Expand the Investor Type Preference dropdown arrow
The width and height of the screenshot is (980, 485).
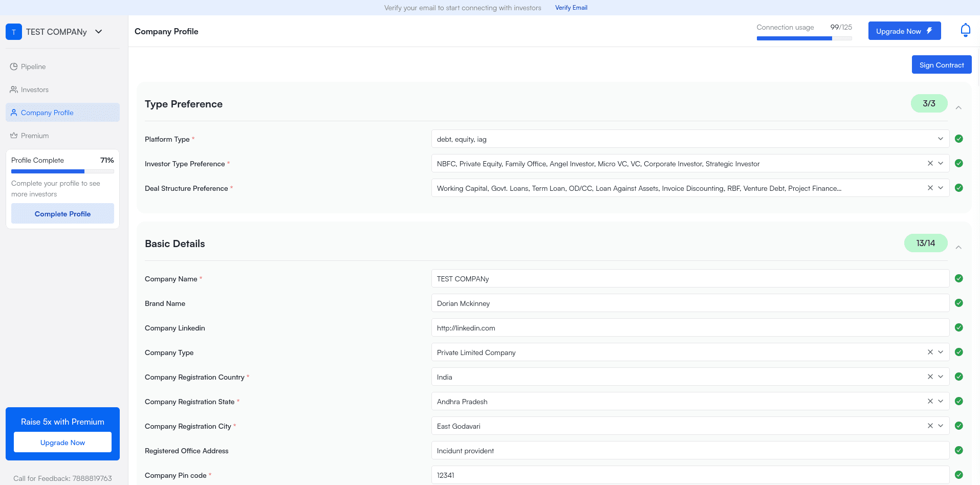click(x=941, y=163)
